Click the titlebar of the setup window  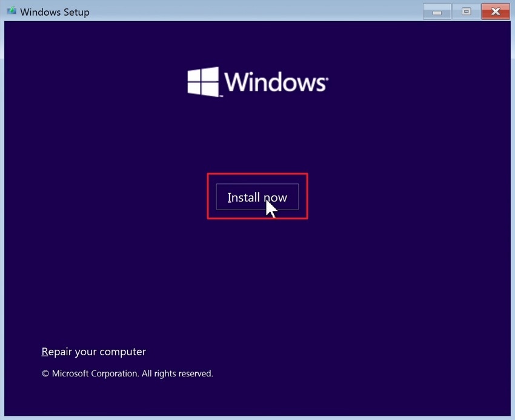(242, 11)
